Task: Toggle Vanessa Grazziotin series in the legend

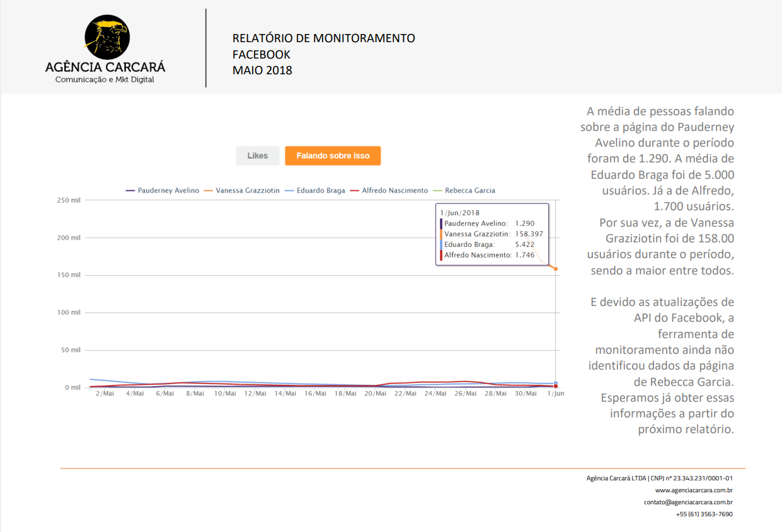Action: coord(243,190)
